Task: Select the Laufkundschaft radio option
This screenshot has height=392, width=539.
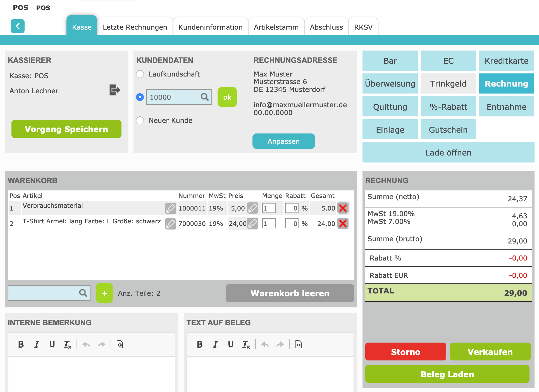Action: click(140, 74)
